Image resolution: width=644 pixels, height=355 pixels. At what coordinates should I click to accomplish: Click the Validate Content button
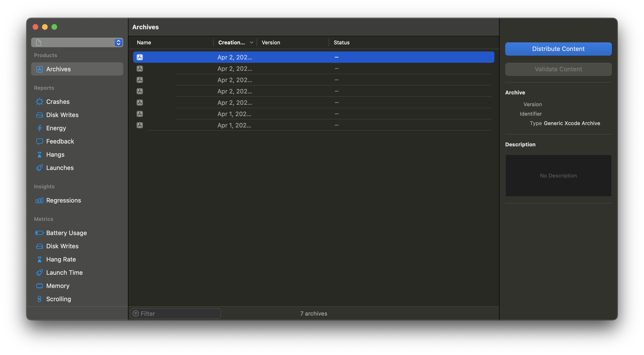558,69
